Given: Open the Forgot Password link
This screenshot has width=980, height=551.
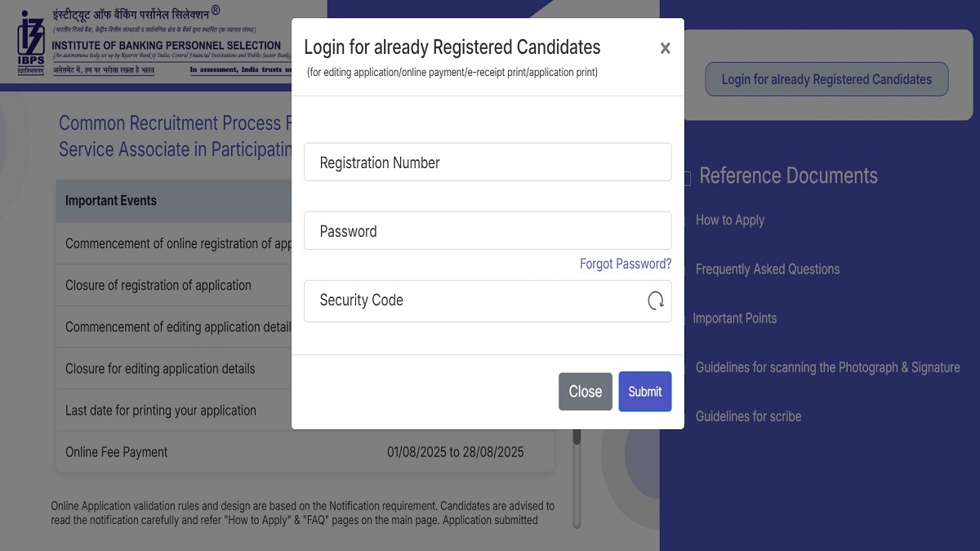Looking at the screenshot, I should [625, 264].
